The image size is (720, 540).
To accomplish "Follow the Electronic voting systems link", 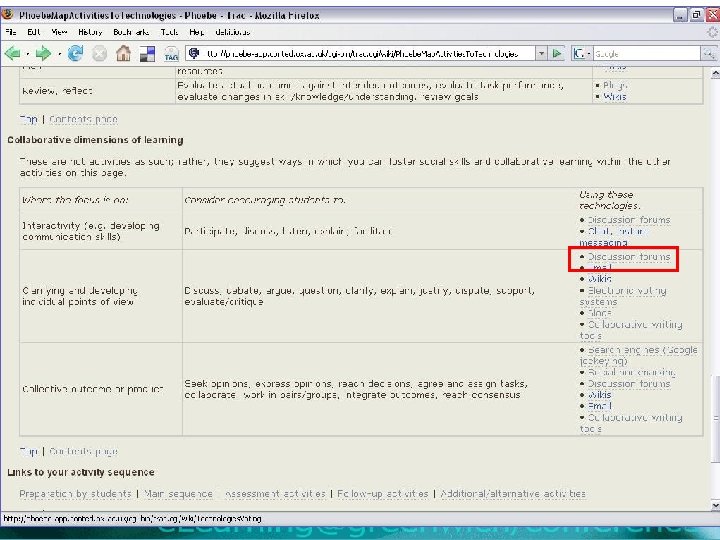I will pyautogui.click(x=627, y=291).
